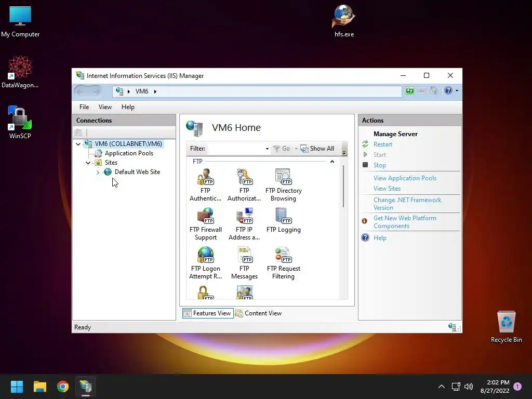
Task: Open FTP Directory Browsing feature
Action: (x=283, y=185)
